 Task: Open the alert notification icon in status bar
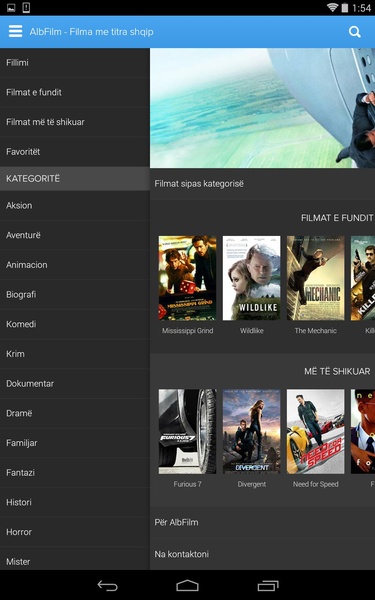pyautogui.click(x=26, y=8)
